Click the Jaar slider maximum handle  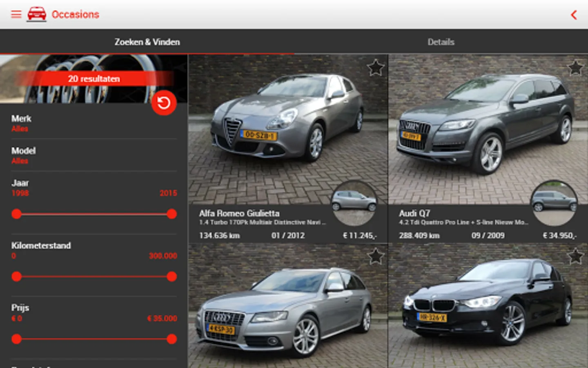(172, 214)
